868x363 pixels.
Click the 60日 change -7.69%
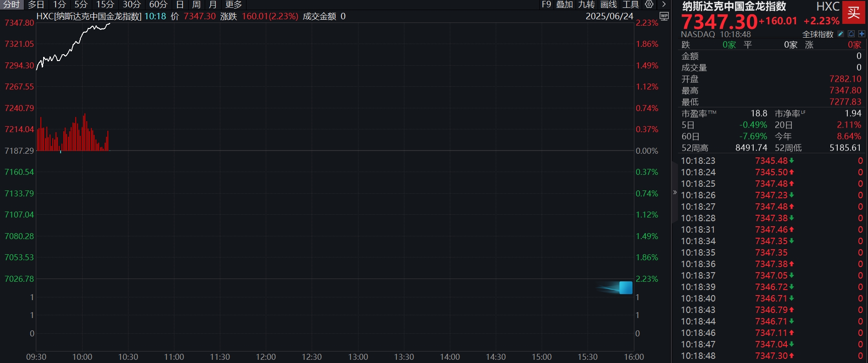(x=753, y=136)
